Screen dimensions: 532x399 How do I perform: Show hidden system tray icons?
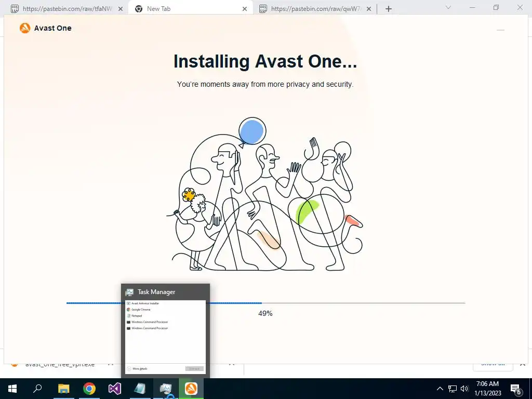pos(440,389)
